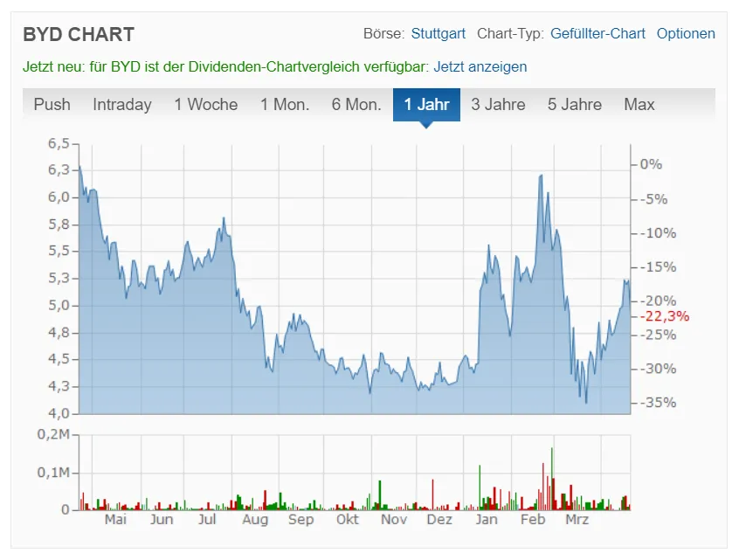Select the Intraday timeframe tab
The image size is (739, 560).
pos(121,105)
